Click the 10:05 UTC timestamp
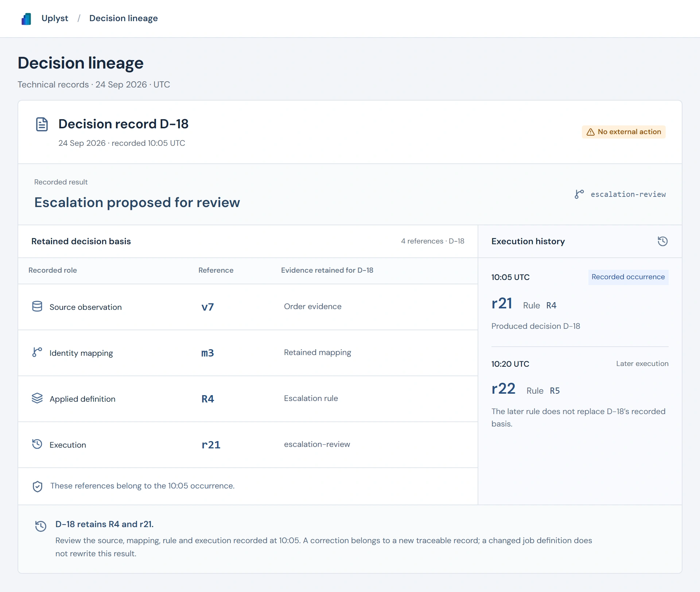 click(x=510, y=277)
